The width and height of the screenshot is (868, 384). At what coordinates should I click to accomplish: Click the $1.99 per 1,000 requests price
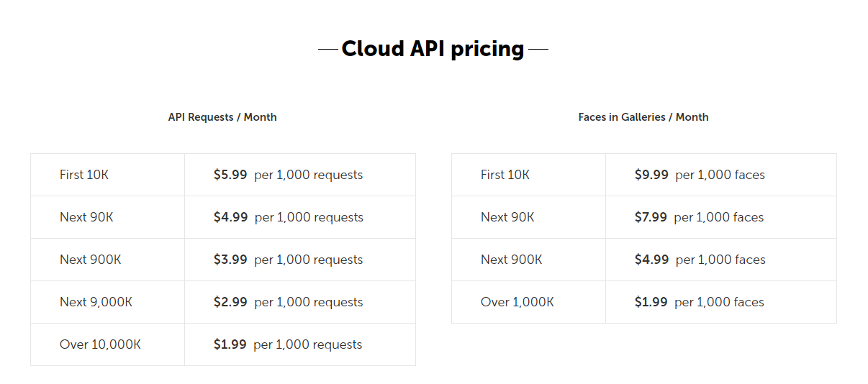(x=288, y=344)
